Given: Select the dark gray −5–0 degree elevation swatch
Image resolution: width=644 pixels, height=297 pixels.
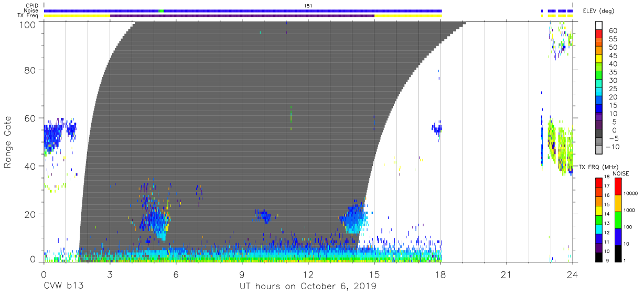Looking at the screenshot, I should tap(600, 134).
